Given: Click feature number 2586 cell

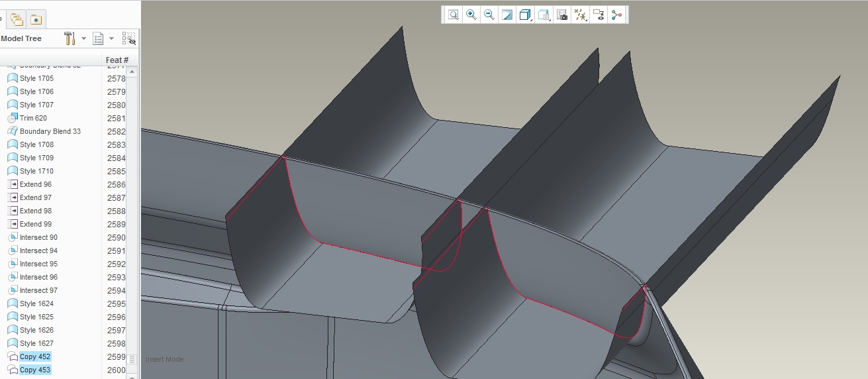Looking at the screenshot, I should [116, 184].
